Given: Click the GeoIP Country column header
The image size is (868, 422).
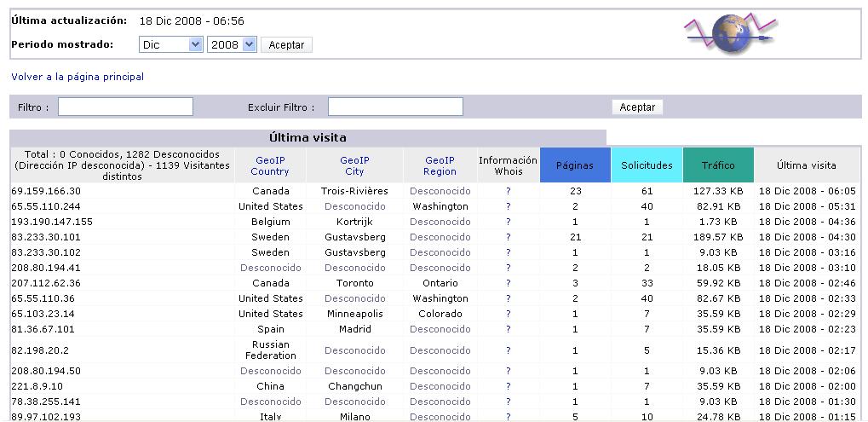Looking at the screenshot, I should 269,165.
